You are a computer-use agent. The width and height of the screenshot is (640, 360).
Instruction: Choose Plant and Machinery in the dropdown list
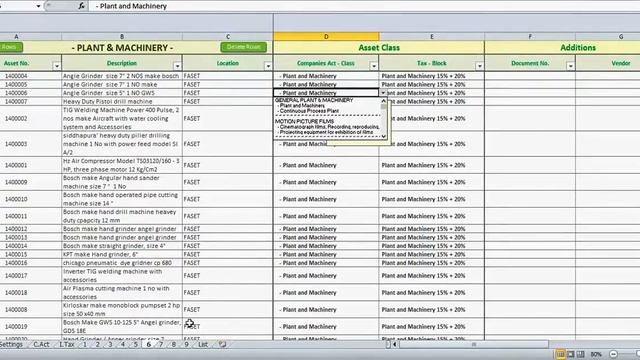click(302, 105)
